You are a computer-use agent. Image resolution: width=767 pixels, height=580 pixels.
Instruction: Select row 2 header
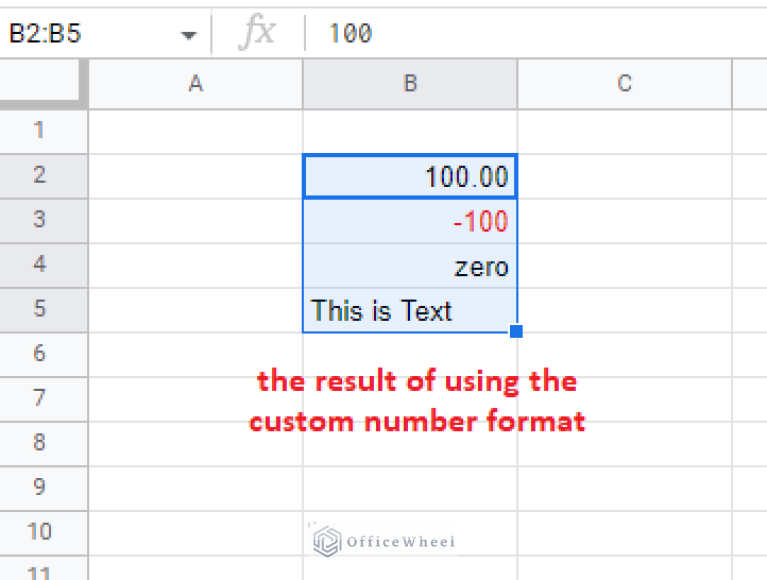[x=40, y=176]
